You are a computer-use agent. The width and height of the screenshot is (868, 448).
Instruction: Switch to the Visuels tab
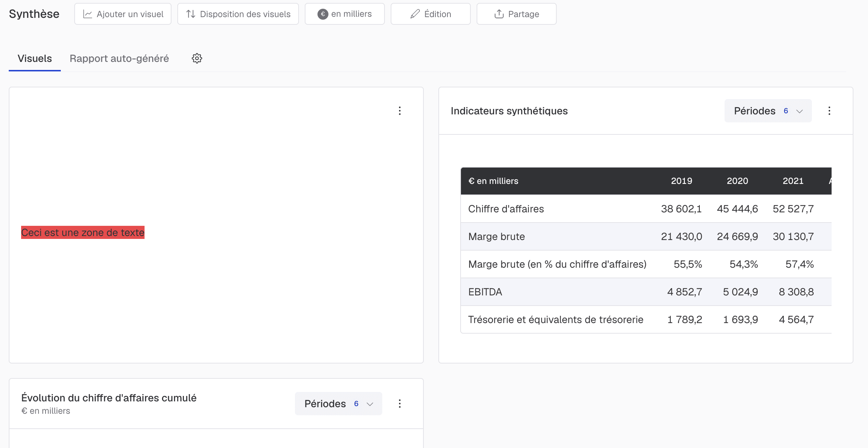(35, 58)
